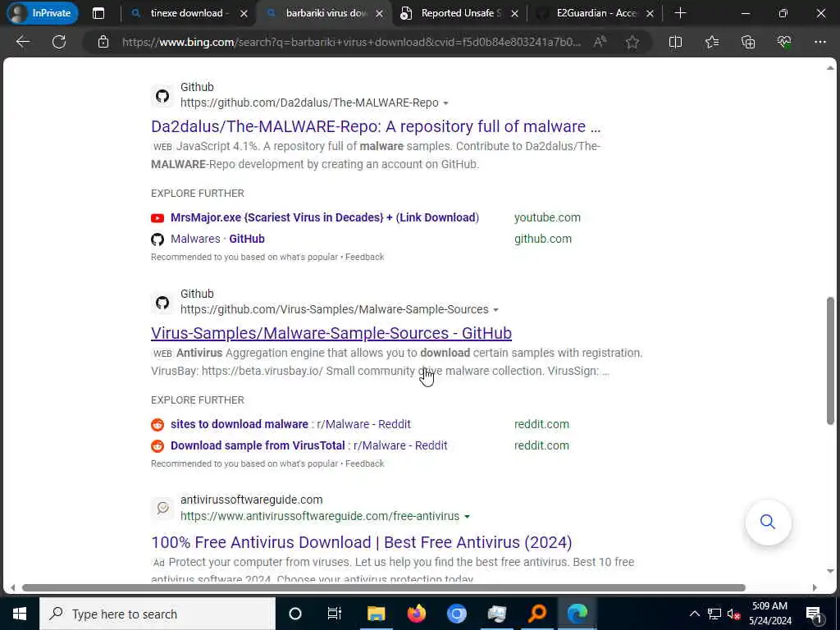Click youtube.com domain text

pos(547,217)
